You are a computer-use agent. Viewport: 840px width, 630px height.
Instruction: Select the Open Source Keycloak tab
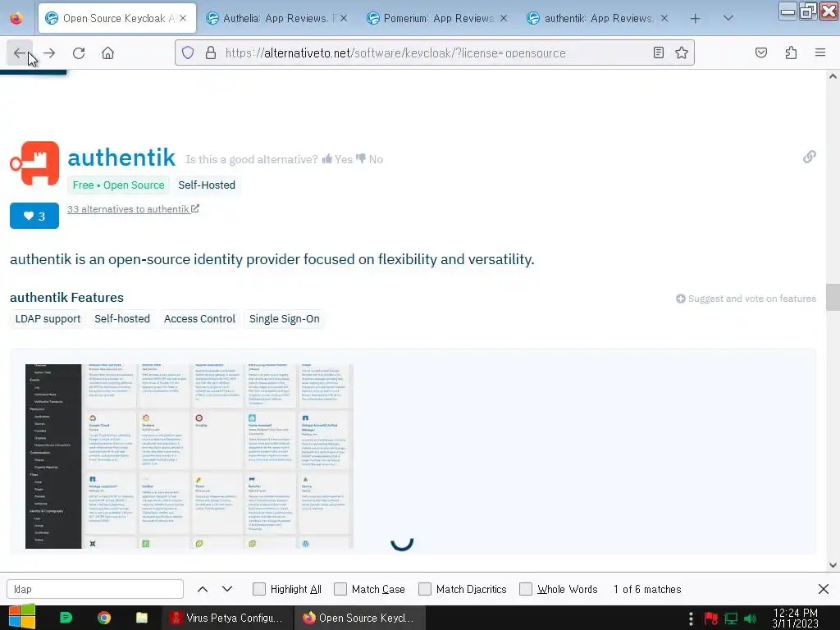pos(116,18)
